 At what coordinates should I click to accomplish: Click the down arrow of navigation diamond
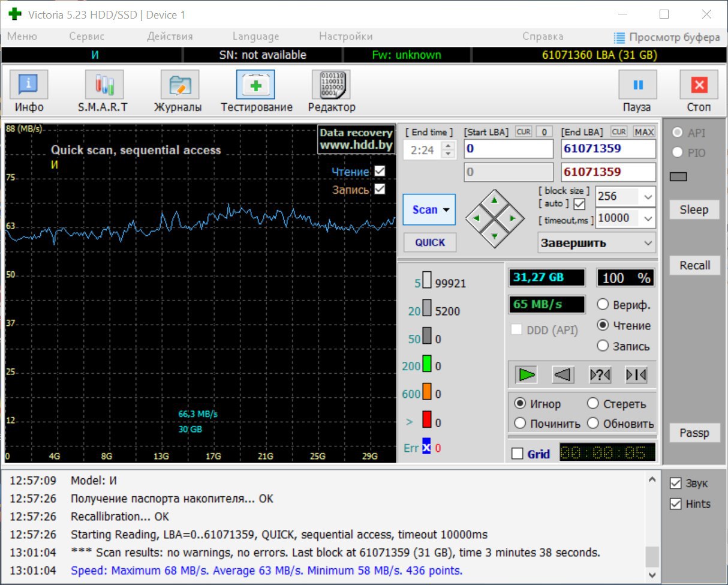[494, 236]
